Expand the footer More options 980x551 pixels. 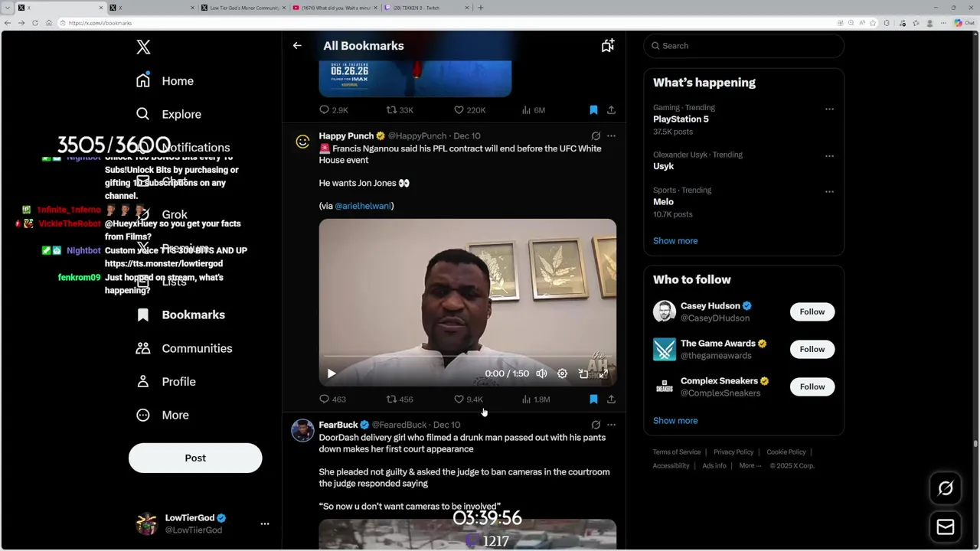(750, 466)
